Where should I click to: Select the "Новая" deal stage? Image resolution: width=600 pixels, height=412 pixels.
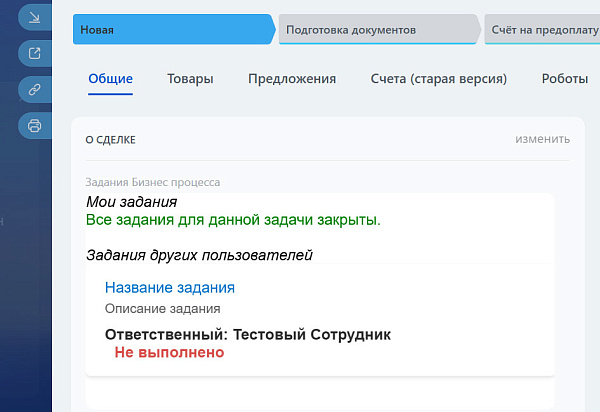click(170, 30)
